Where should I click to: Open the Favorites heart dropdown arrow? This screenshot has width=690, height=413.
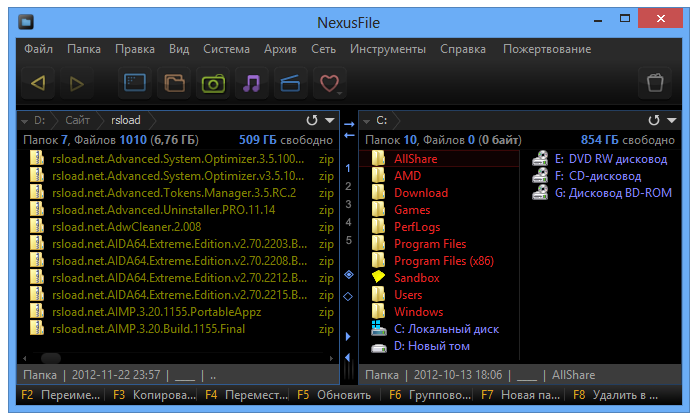point(339,94)
